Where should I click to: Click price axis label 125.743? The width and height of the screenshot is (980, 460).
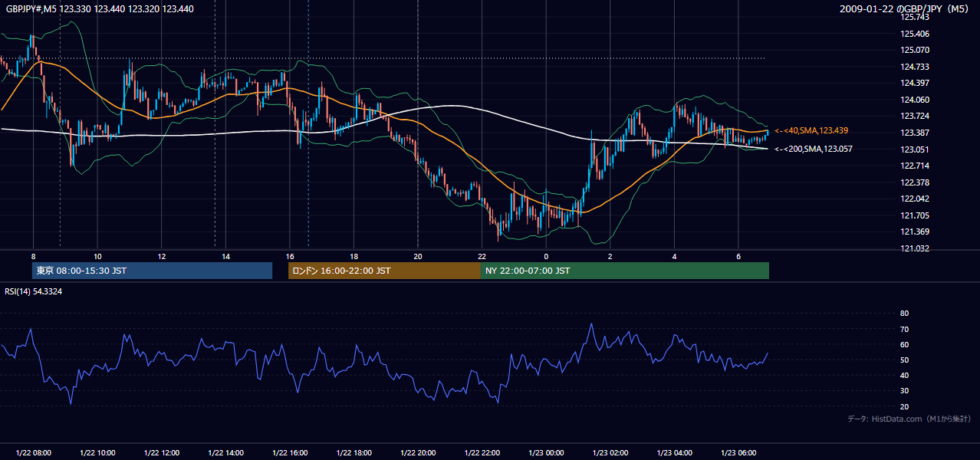(x=914, y=17)
